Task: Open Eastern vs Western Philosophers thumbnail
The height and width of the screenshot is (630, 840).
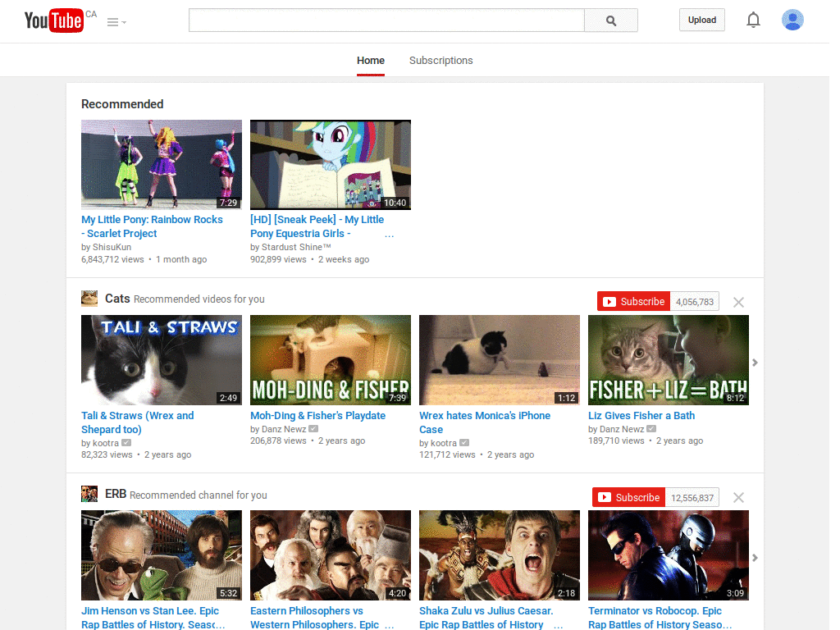Action: [331, 555]
